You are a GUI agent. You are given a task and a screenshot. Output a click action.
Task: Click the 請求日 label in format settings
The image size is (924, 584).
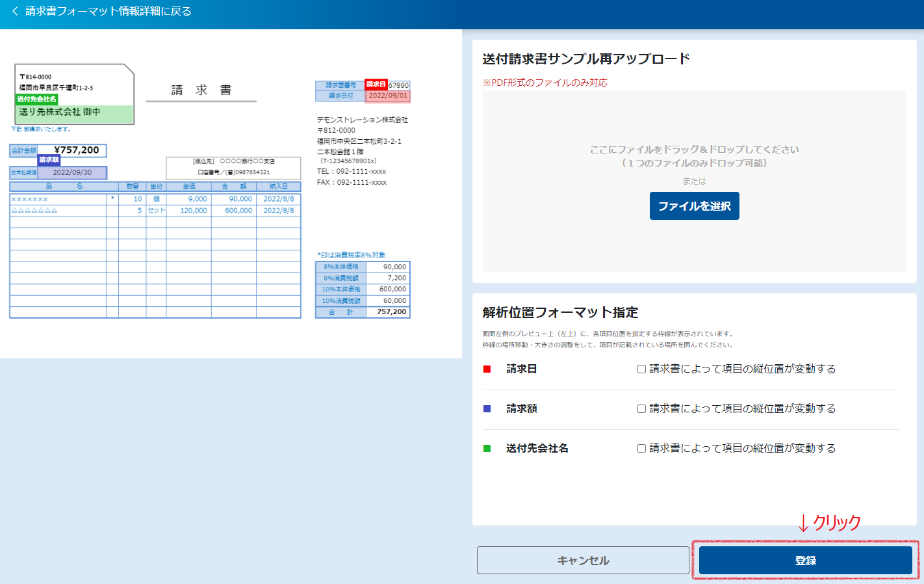(522, 369)
